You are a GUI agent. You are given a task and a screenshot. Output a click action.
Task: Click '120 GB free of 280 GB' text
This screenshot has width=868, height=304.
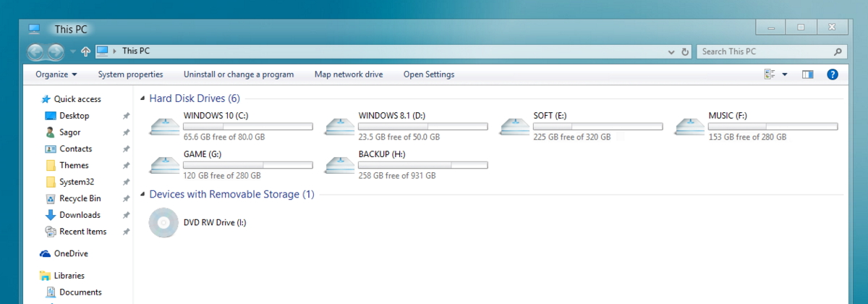[222, 176]
